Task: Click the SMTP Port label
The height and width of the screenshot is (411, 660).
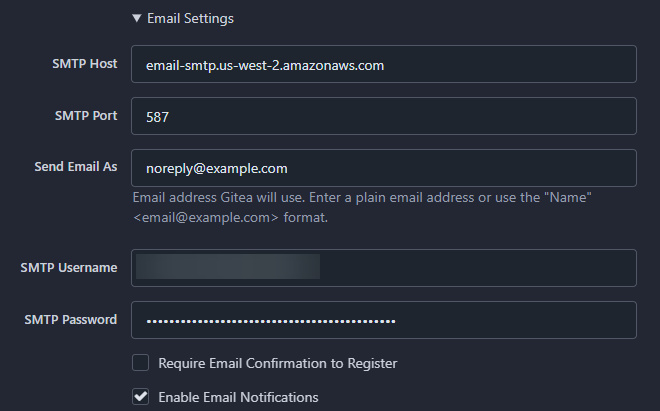Action: click(86, 116)
